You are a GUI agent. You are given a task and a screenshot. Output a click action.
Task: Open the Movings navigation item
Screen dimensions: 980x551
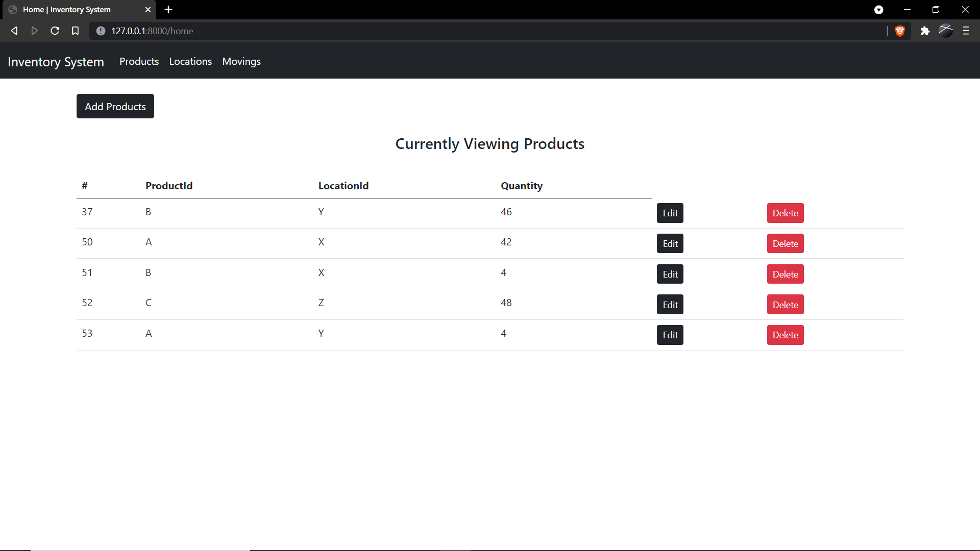(x=241, y=61)
